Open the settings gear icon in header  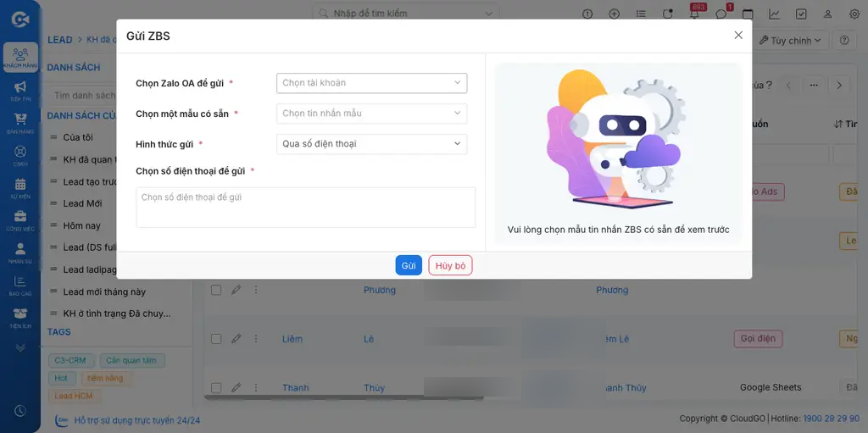pos(854,14)
